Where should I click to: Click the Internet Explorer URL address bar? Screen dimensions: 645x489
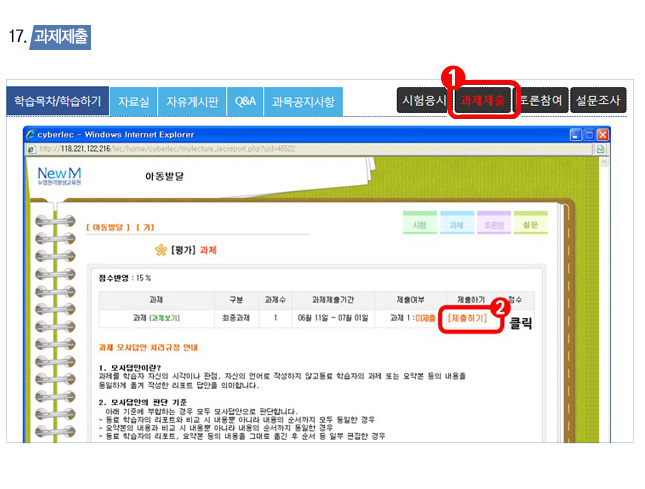tap(300, 148)
